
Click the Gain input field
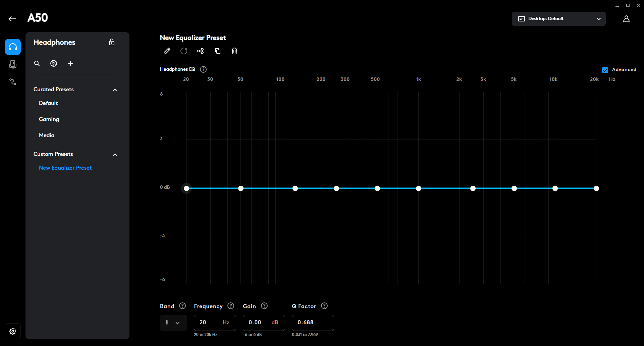264,323
